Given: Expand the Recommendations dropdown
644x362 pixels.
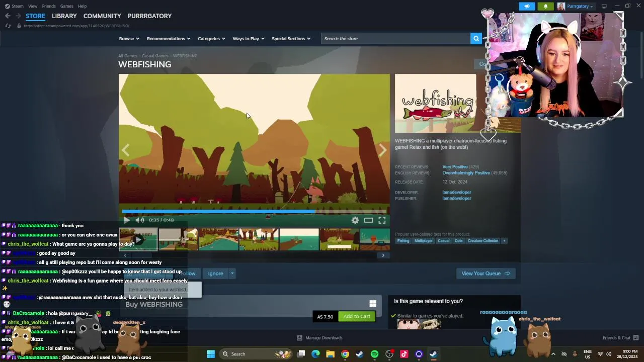Looking at the screenshot, I should 169,39.
